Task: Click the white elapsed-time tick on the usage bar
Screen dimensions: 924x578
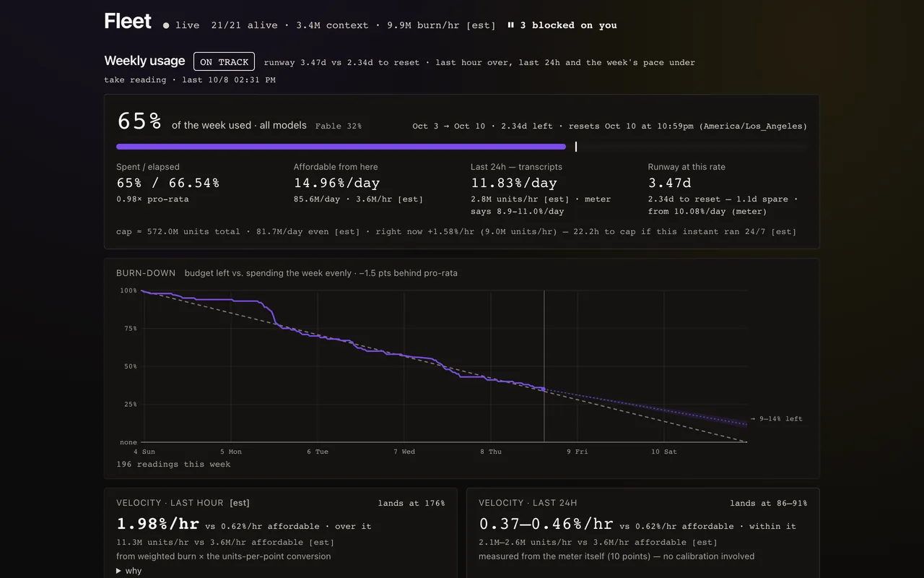Action: tap(576, 147)
